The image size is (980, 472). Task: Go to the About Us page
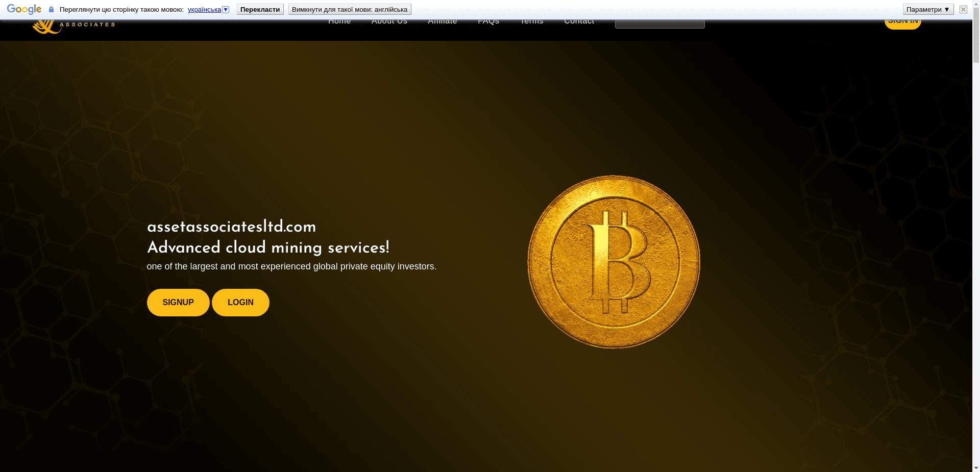389,22
